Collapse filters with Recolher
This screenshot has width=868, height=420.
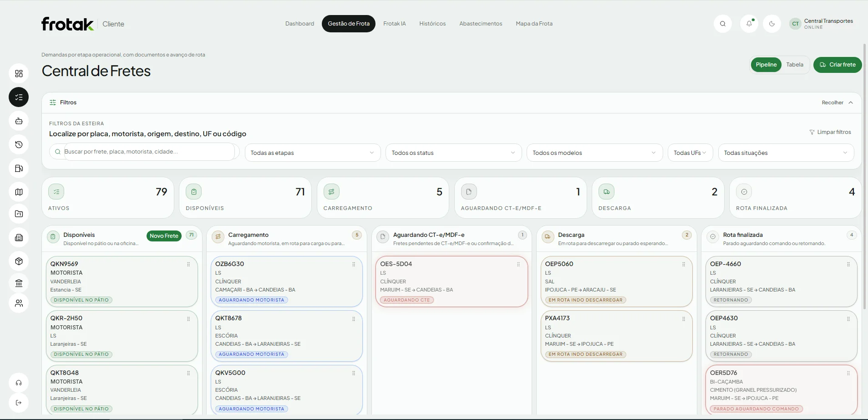(837, 102)
